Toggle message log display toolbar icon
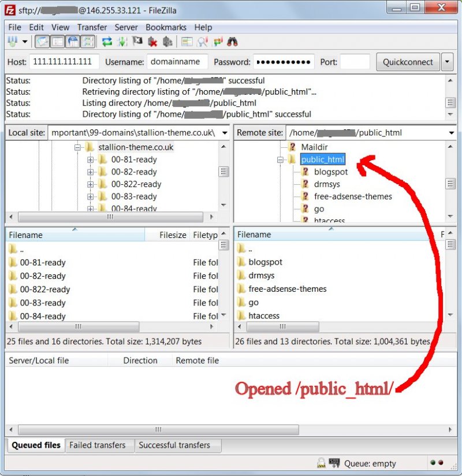 tap(42, 42)
